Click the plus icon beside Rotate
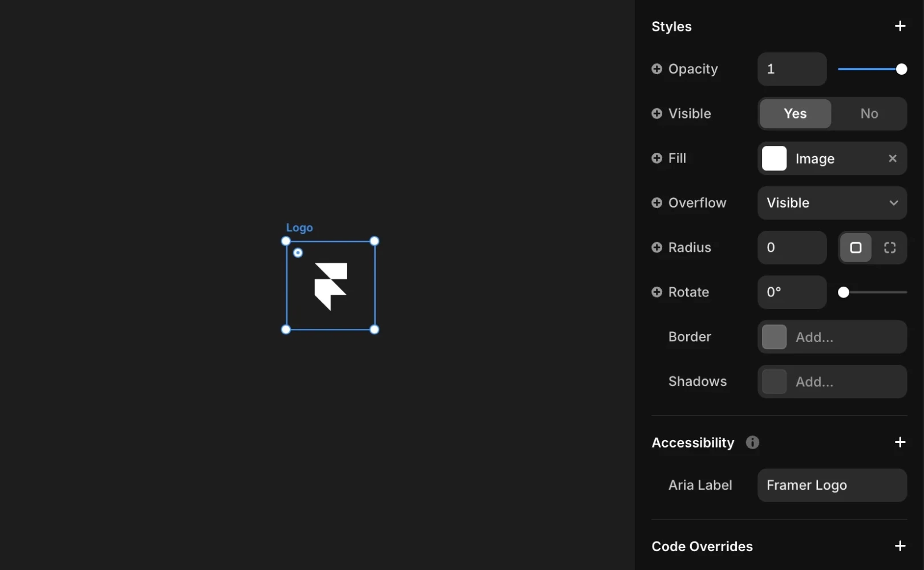This screenshot has width=924, height=570. pyautogui.click(x=656, y=292)
